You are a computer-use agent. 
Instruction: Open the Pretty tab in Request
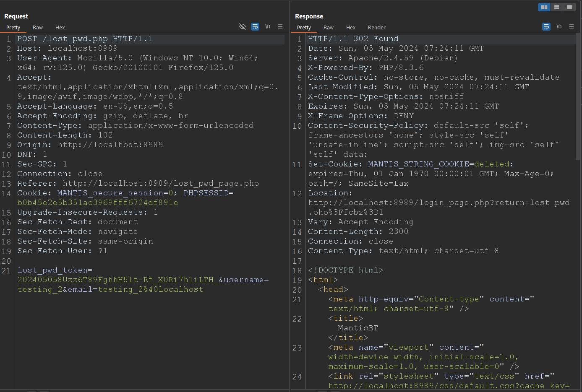coord(13,28)
